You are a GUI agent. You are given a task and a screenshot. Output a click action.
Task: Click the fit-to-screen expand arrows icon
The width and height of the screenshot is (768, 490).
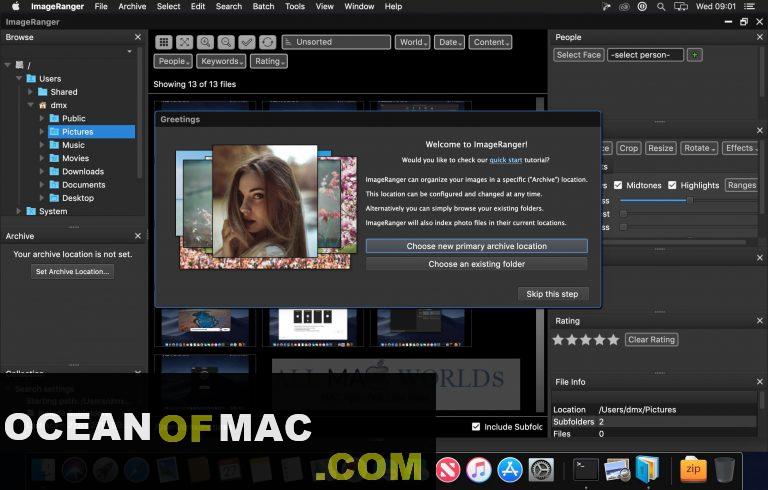pyautogui.click(x=184, y=42)
